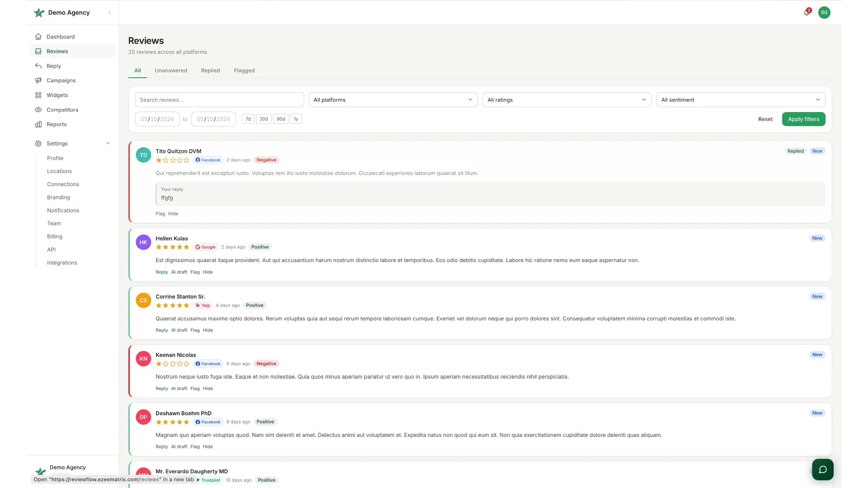The image size is (868, 488).
Task: Select the 90d date range preset
Action: point(281,119)
